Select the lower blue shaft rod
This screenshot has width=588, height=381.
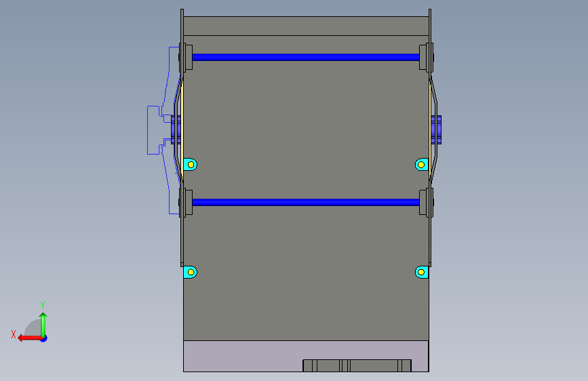coord(306,203)
